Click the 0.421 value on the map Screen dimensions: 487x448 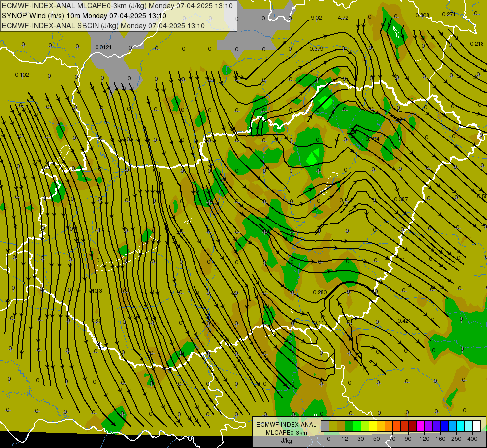(x=404, y=321)
